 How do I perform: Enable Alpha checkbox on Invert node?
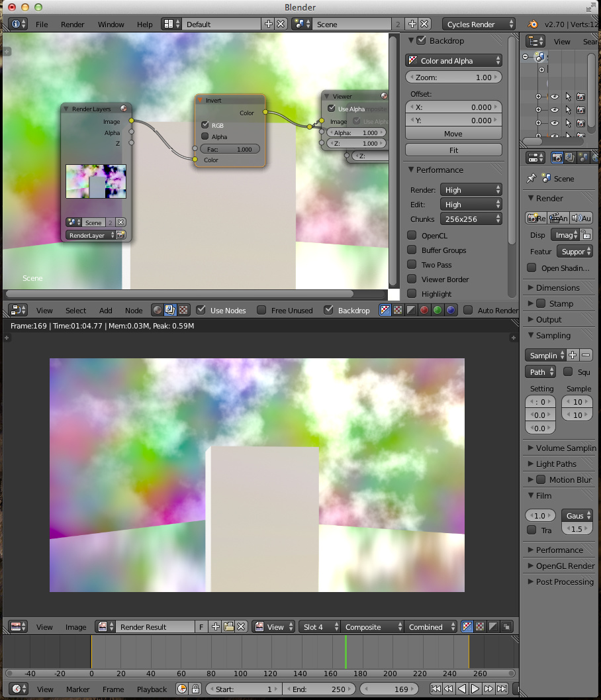tap(205, 136)
